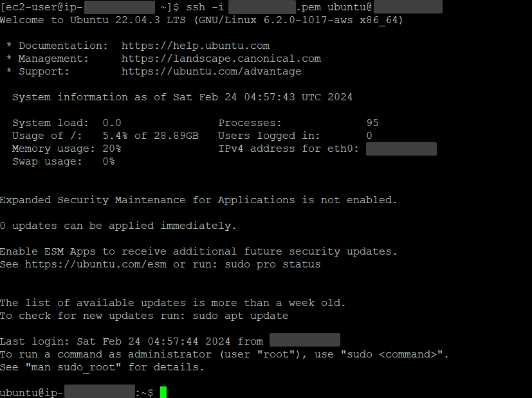Click the Processes count 95
The height and width of the screenshot is (398, 532).
[x=372, y=123]
